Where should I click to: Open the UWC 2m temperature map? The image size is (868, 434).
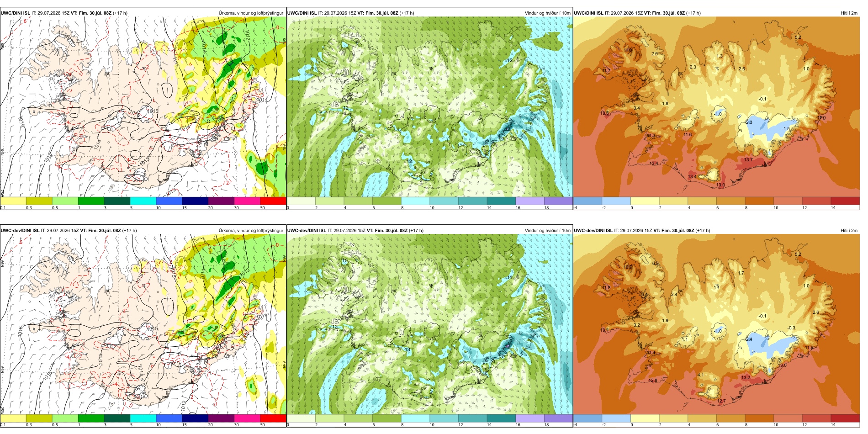tap(716, 107)
